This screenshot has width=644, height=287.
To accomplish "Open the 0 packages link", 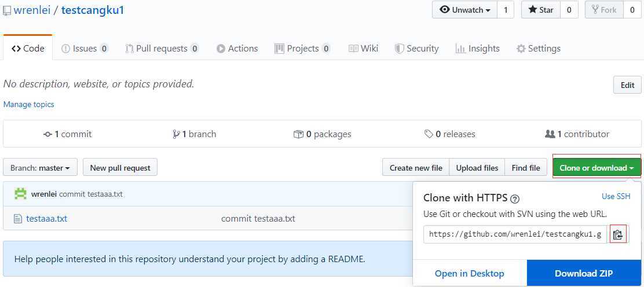I will pyautogui.click(x=323, y=134).
